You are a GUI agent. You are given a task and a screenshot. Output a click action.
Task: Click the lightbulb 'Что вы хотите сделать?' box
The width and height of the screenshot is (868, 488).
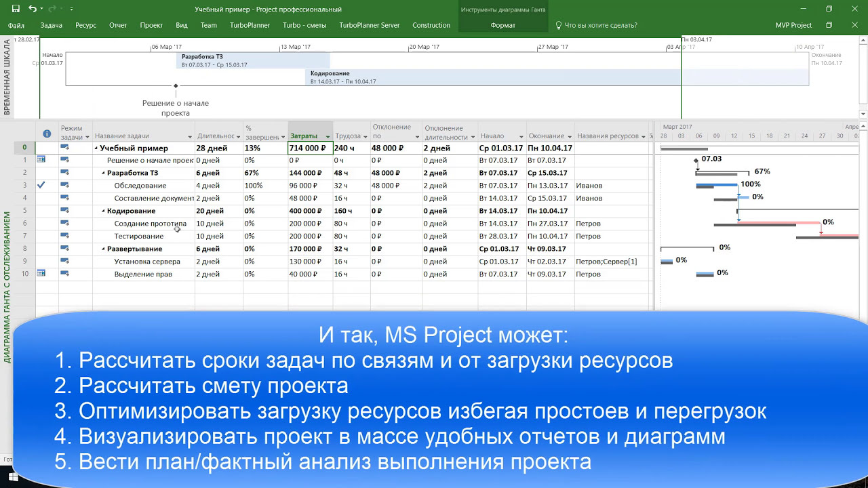point(596,25)
